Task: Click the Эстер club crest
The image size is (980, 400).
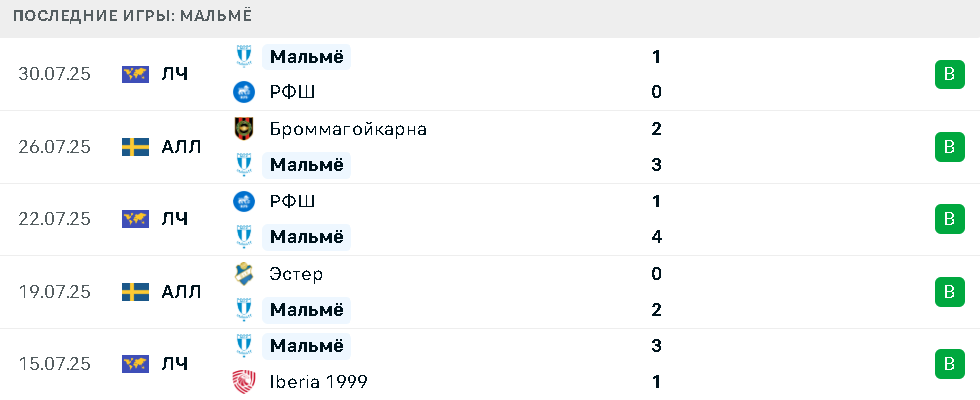Action: point(243,274)
